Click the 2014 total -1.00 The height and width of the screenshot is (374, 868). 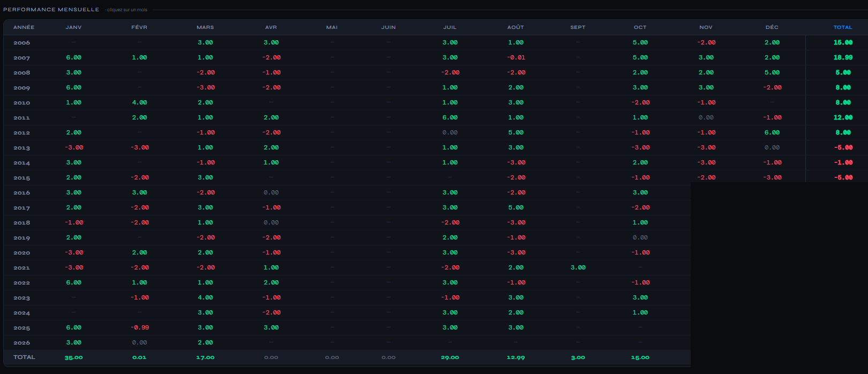(x=843, y=162)
